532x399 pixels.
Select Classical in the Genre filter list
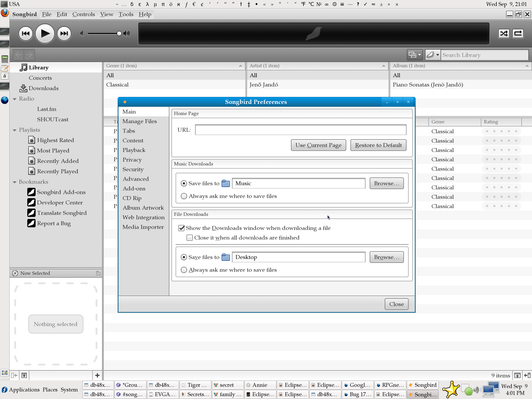pyautogui.click(x=174, y=85)
